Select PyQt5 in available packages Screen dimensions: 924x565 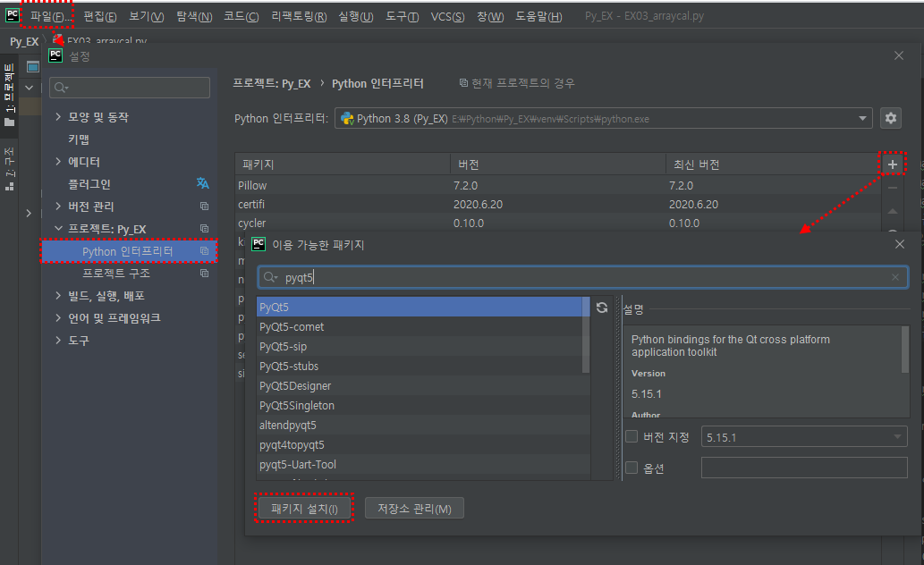point(420,307)
